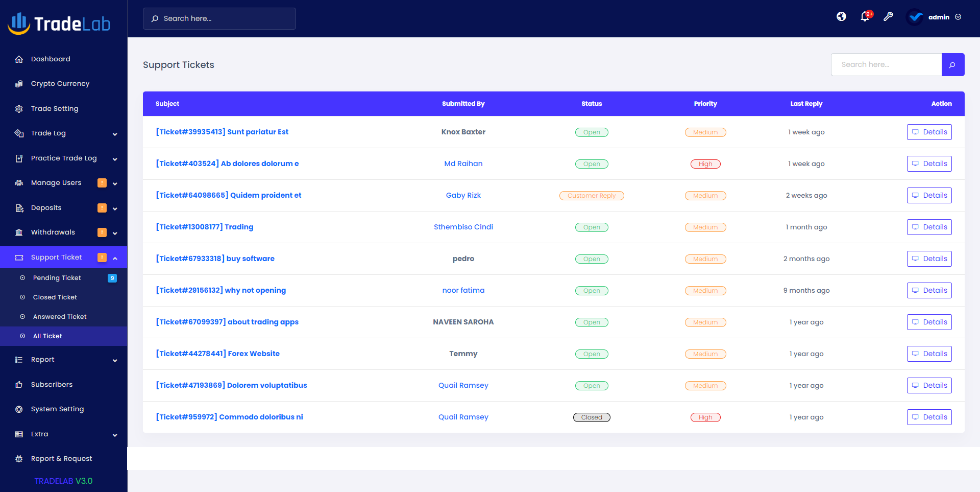Switch to Pending Ticket view
Viewport: 980px width, 492px height.
click(57, 277)
